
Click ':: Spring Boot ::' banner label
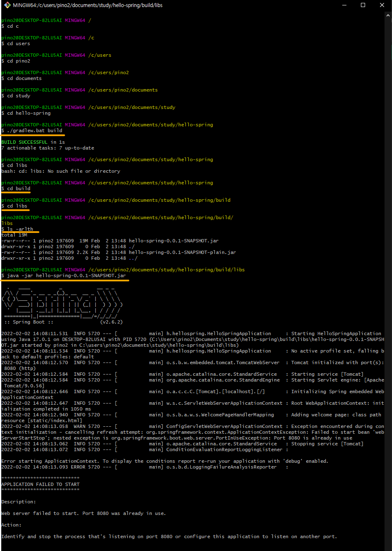click(29, 322)
